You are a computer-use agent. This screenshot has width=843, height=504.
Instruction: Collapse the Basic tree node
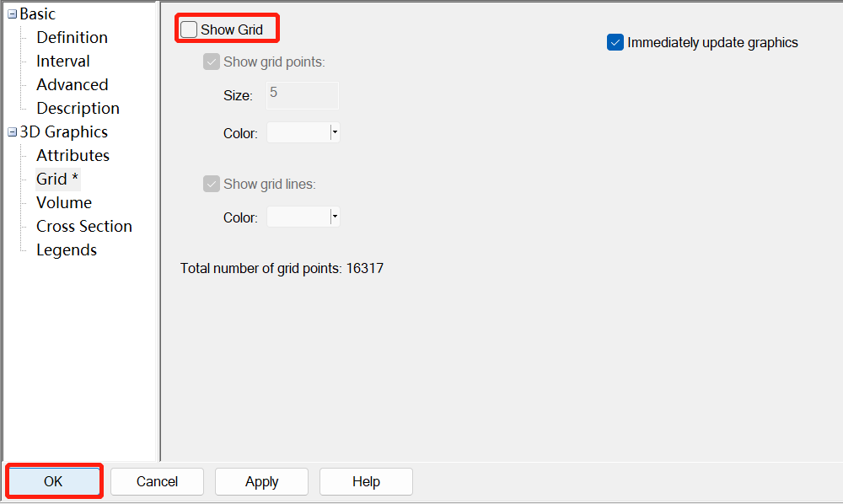[10, 13]
